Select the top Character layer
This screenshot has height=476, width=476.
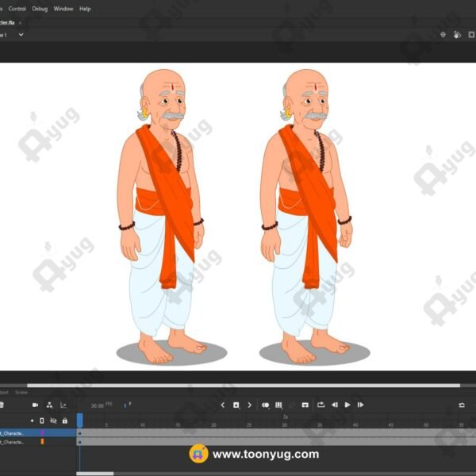tap(38, 433)
